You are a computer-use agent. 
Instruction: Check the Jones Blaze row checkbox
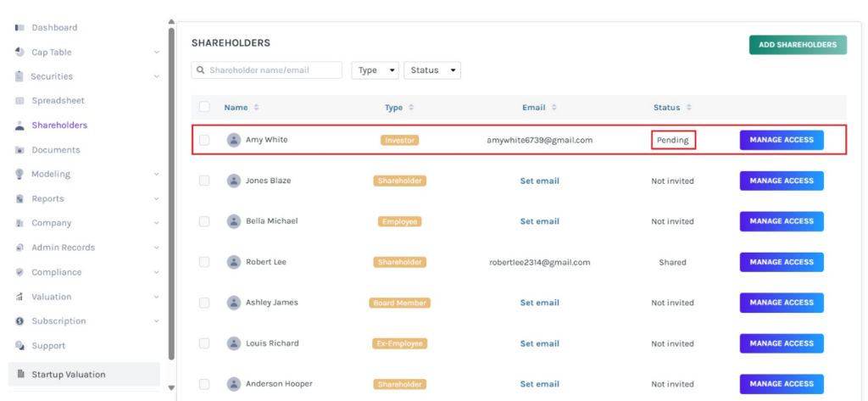click(204, 181)
